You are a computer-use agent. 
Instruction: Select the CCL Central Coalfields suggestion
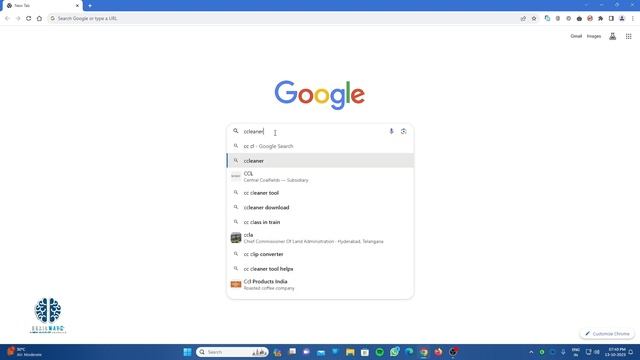click(320, 177)
